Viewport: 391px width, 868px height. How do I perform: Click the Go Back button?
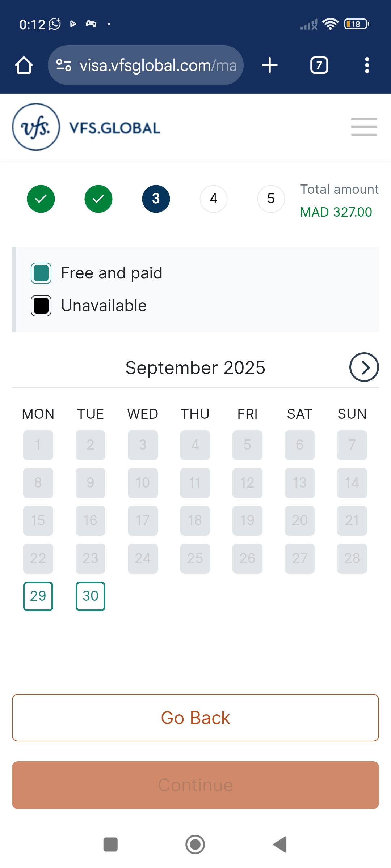[x=195, y=718]
